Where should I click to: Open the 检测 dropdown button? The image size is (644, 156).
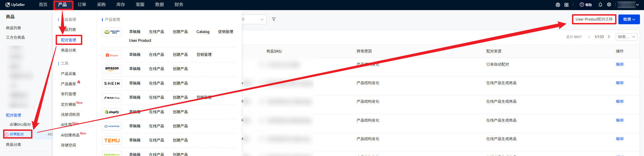629,19
